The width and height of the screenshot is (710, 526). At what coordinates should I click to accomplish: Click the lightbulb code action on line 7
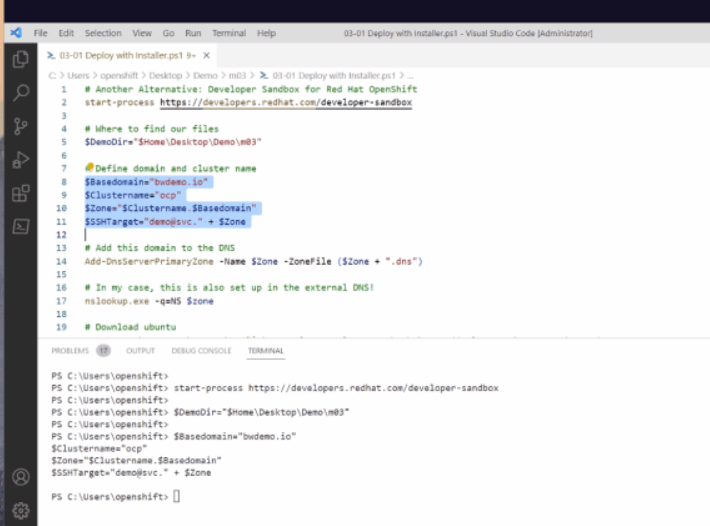pyautogui.click(x=90, y=167)
